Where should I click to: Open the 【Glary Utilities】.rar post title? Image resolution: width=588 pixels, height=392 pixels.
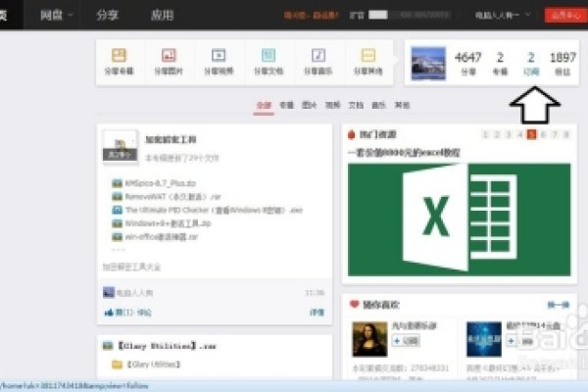click(x=167, y=346)
